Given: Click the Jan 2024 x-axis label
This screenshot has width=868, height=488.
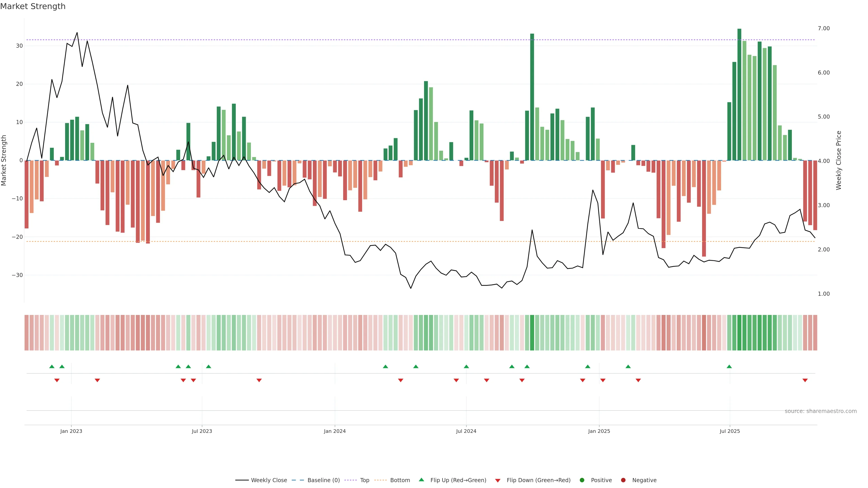Looking at the screenshot, I should click(335, 431).
